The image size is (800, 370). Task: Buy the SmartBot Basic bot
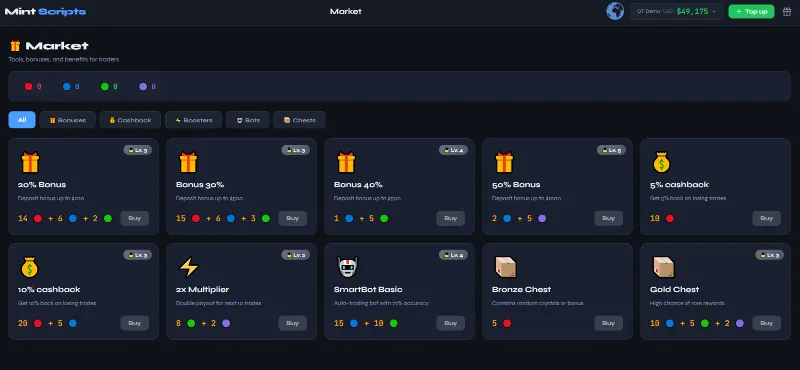tap(451, 323)
